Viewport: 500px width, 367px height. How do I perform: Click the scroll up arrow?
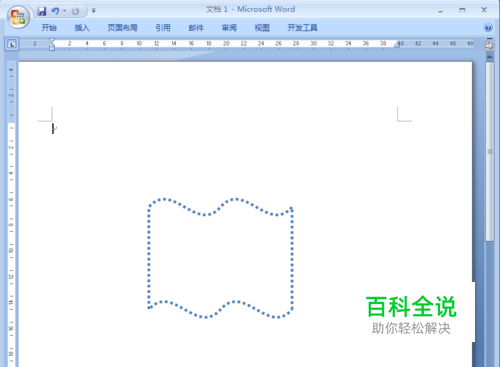[489, 57]
